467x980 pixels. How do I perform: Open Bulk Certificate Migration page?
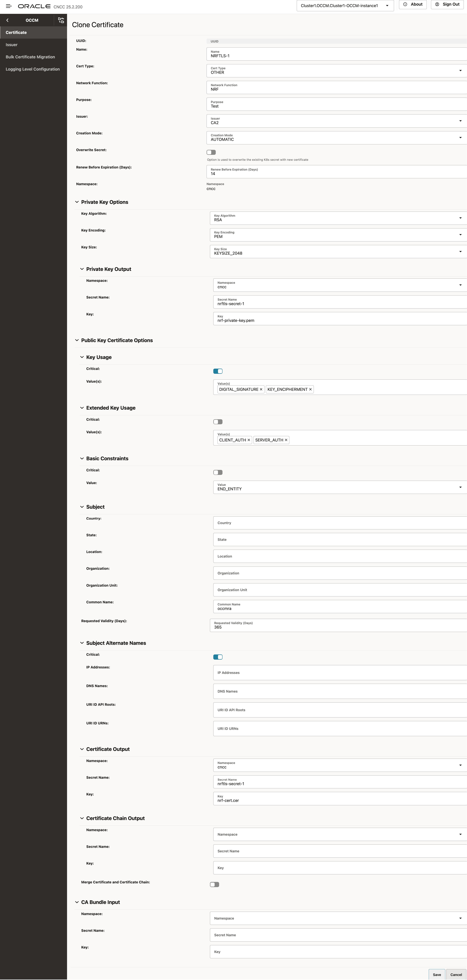coord(30,57)
